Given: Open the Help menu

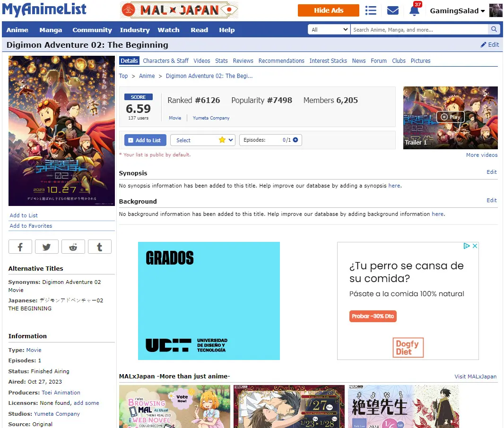Looking at the screenshot, I should click(x=227, y=30).
